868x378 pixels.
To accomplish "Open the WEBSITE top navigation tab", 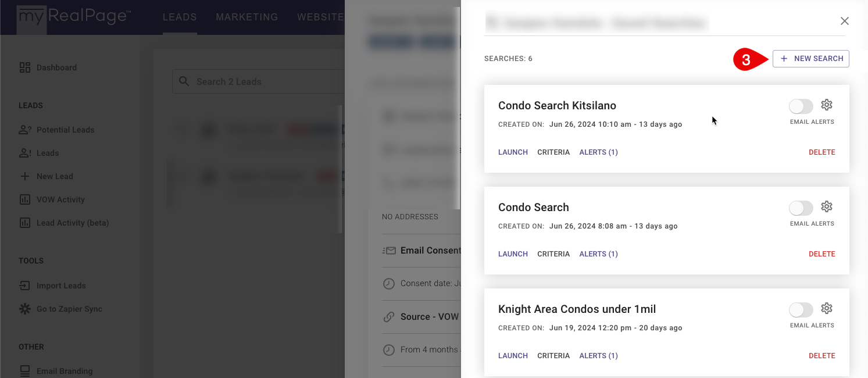I will [x=320, y=17].
